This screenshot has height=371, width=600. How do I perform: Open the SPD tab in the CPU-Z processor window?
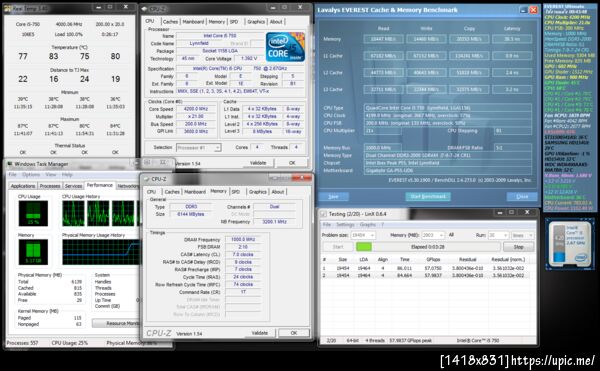[x=234, y=22]
